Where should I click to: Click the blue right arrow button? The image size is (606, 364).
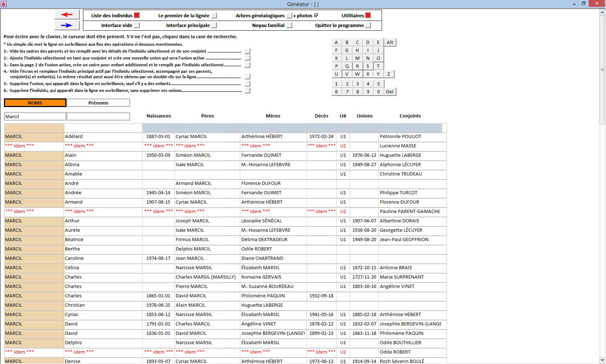67,25
